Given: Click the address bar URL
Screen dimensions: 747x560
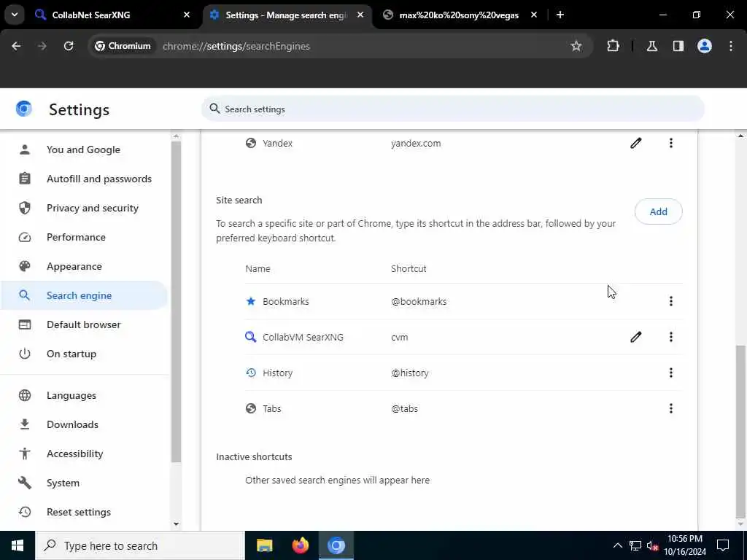Looking at the screenshot, I should click(236, 46).
